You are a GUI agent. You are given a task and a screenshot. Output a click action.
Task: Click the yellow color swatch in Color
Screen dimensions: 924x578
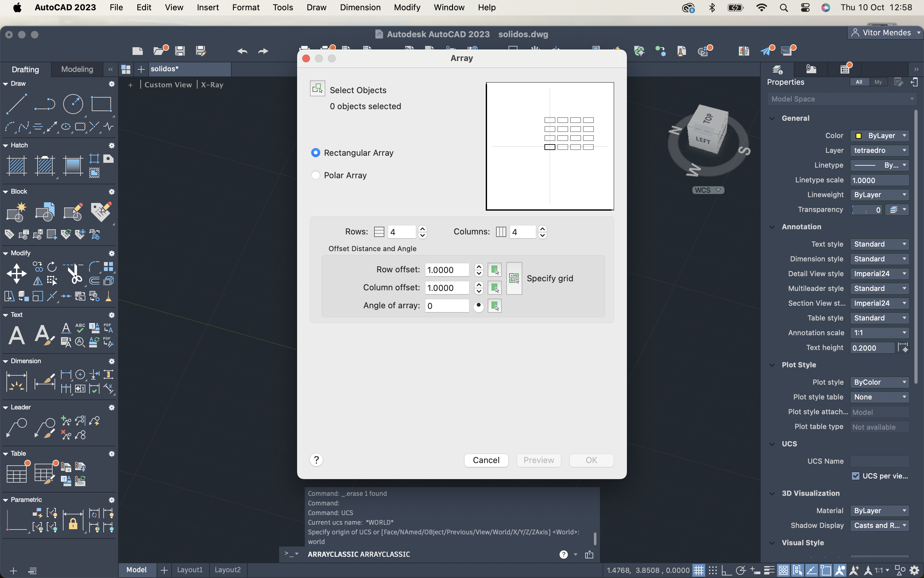click(x=858, y=136)
